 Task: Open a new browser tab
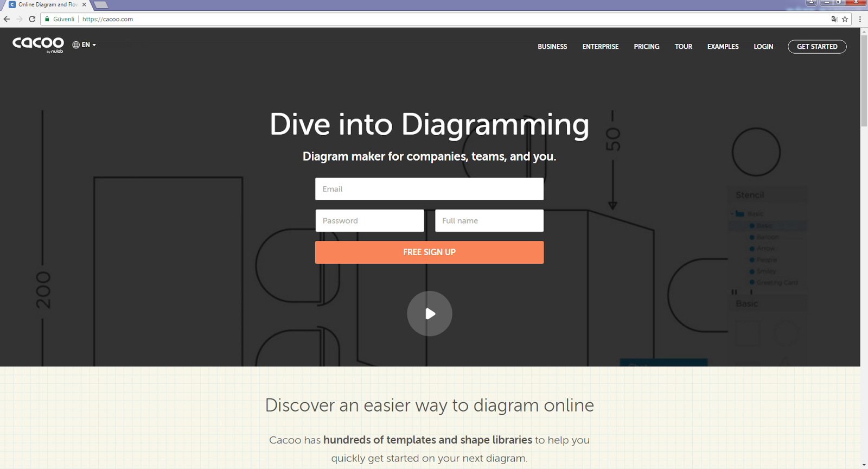tap(101, 5)
